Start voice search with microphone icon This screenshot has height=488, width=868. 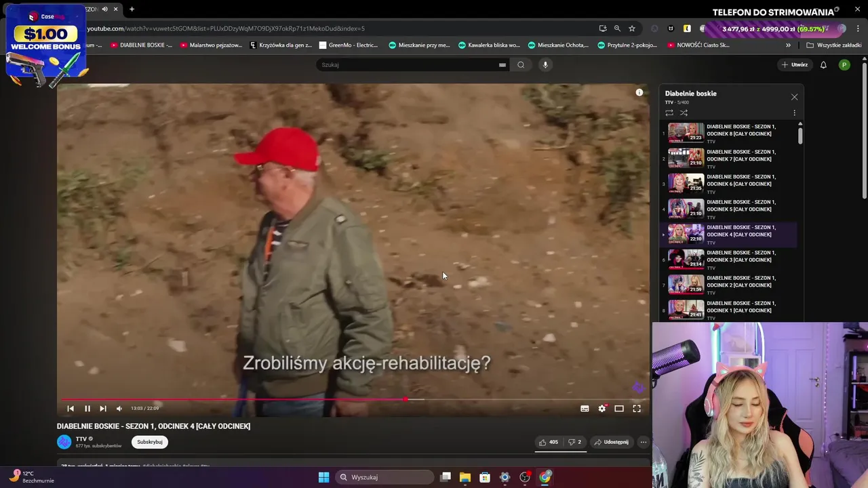(545, 64)
